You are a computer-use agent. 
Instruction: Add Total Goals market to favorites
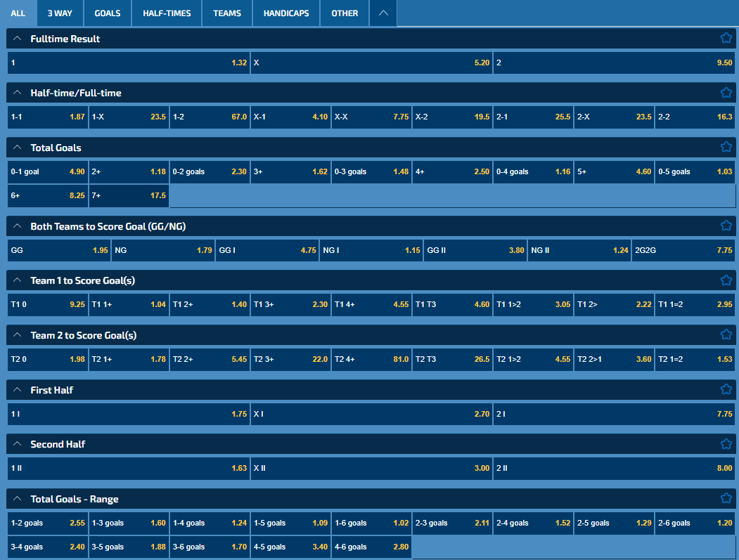(x=726, y=147)
